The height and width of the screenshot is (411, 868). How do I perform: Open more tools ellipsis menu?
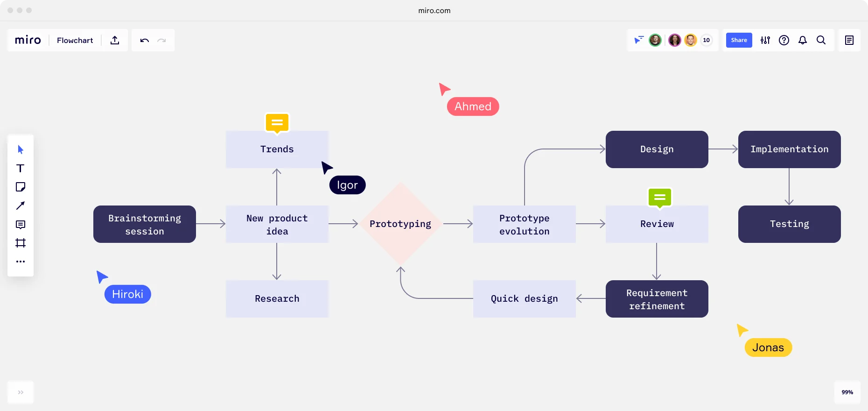tap(21, 262)
